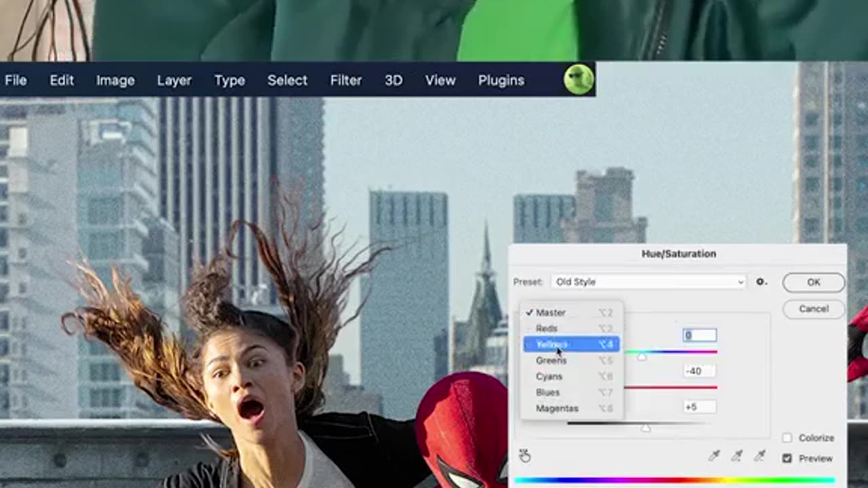This screenshot has height=488, width=868.
Task: Click the green avatar icon beside Plugins
Action: (578, 80)
